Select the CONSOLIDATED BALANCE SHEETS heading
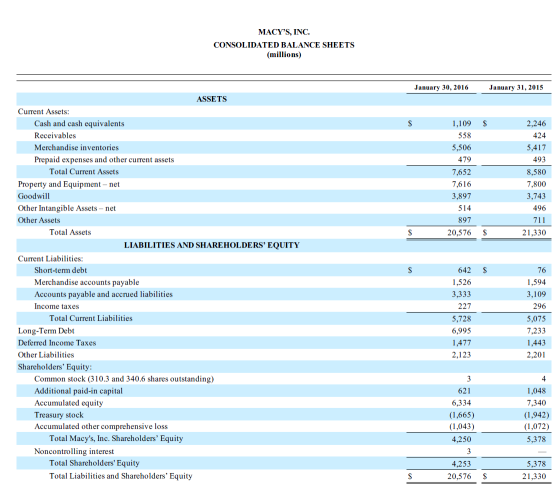560x494 pixels. tap(284, 45)
